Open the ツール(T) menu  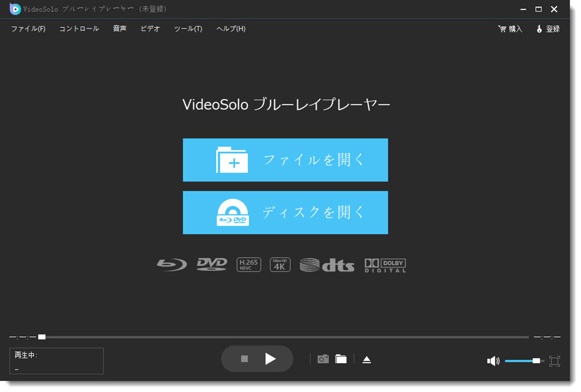[x=188, y=28]
